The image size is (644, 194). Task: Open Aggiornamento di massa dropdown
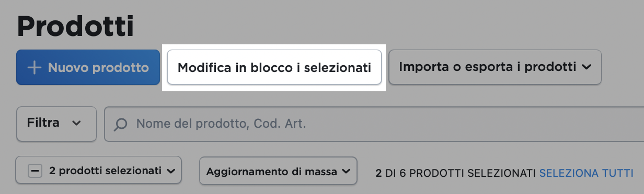(278, 171)
